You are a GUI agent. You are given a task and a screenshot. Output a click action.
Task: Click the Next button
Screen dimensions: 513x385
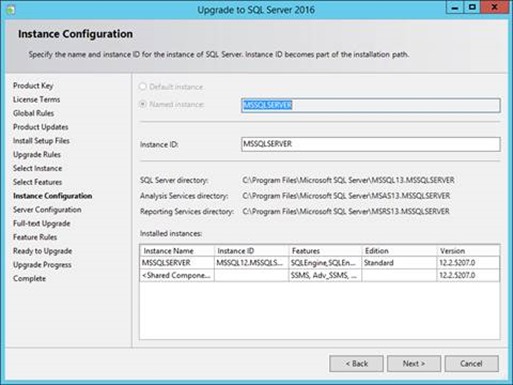(x=414, y=363)
